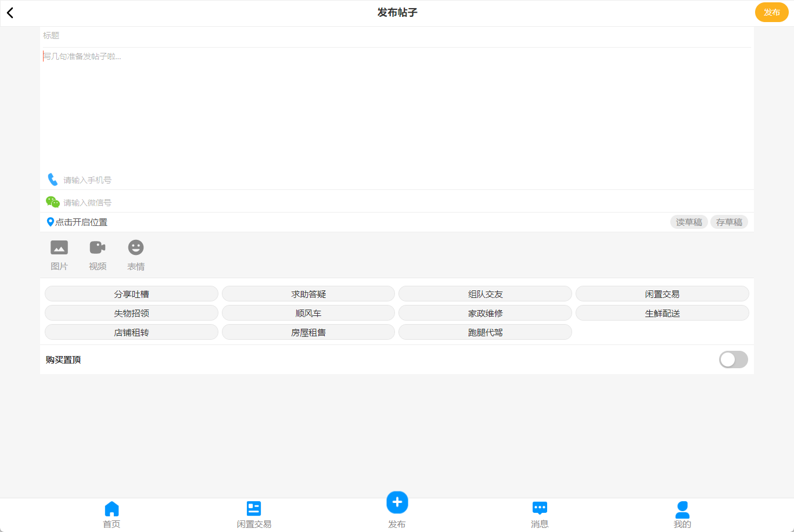Tap the image upload icon
This screenshot has height=532, width=794.
pyautogui.click(x=59, y=248)
